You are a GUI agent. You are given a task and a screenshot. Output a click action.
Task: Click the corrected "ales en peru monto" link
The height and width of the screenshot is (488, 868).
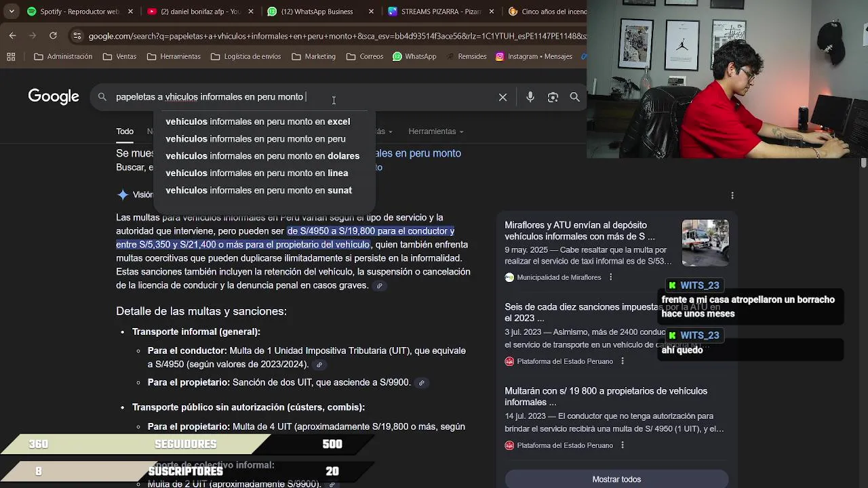[417, 153]
